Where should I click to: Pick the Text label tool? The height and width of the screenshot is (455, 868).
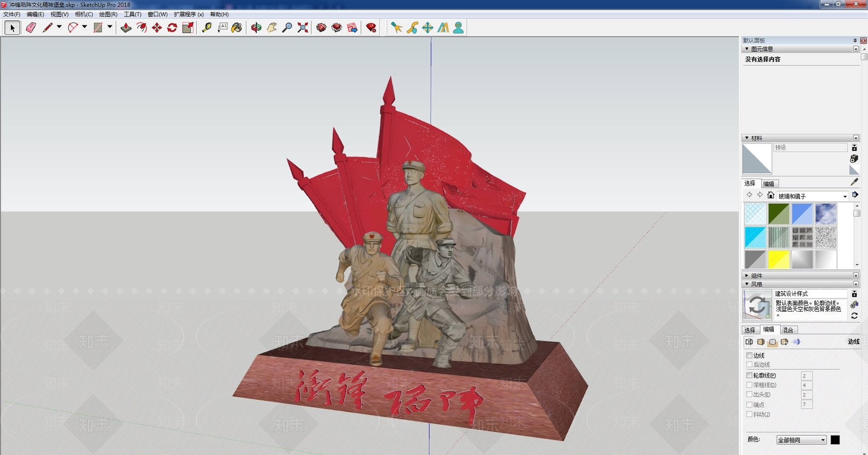click(222, 28)
